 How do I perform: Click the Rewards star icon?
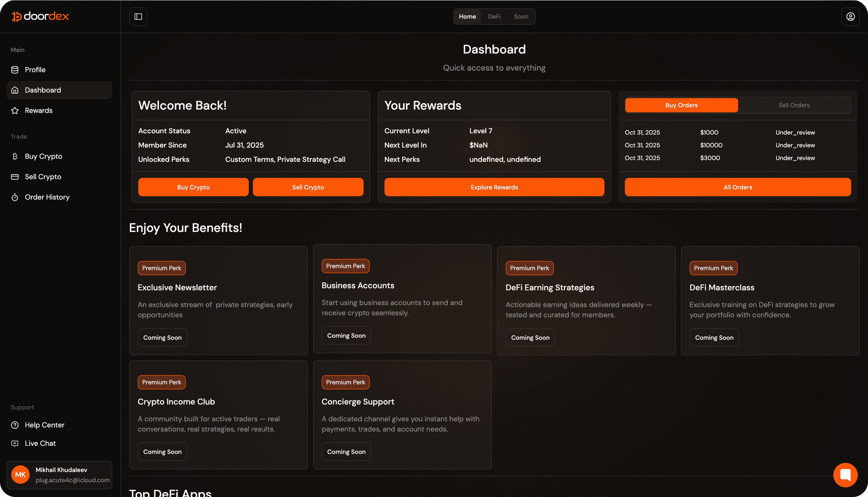(x=15, y=111)
